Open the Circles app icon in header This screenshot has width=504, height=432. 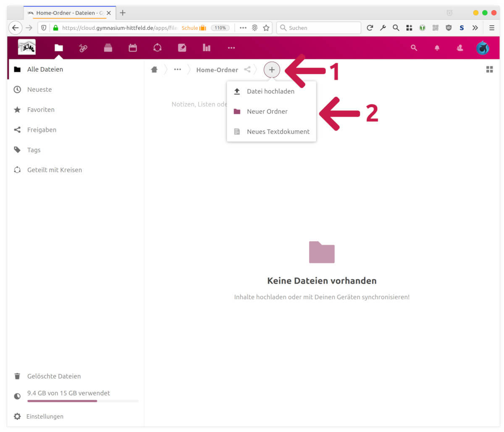click(x=157, y=48)
